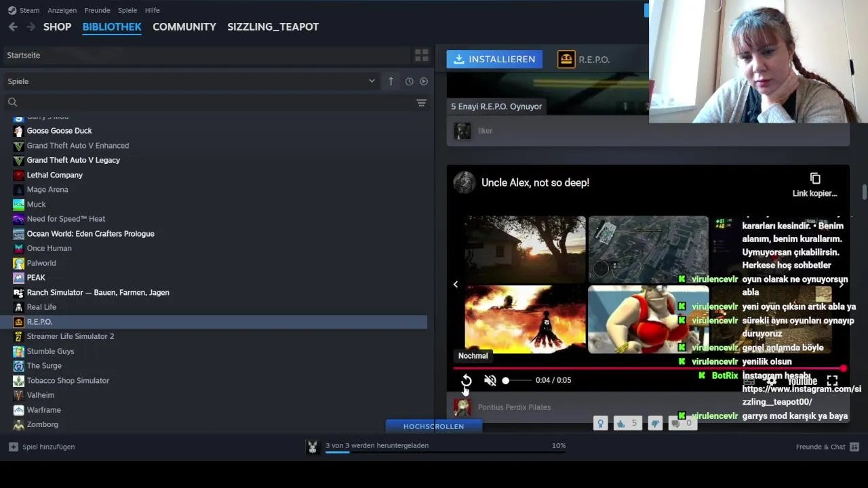868x488 pixels.
Task: Select Lethal Company in the list
Action: coord(54,175)
